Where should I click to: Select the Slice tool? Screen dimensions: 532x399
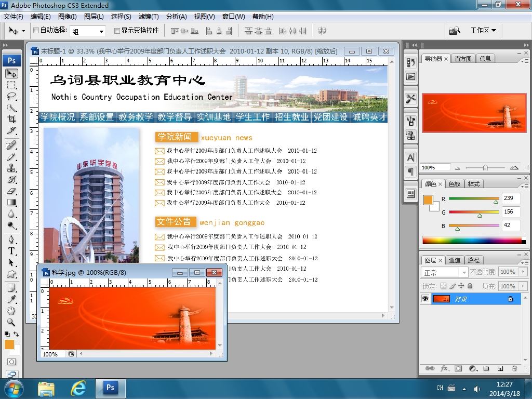pyautogui.click(x=11, y=130)
